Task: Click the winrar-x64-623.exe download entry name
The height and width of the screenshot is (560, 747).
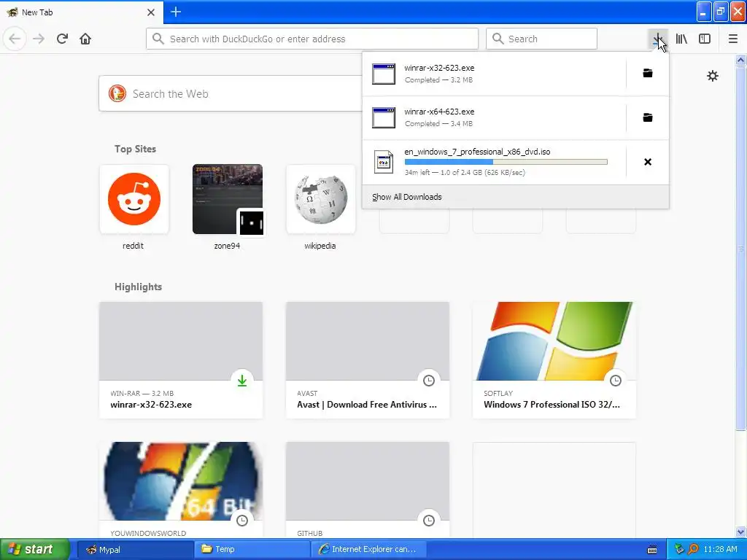Action: point(439,112)
